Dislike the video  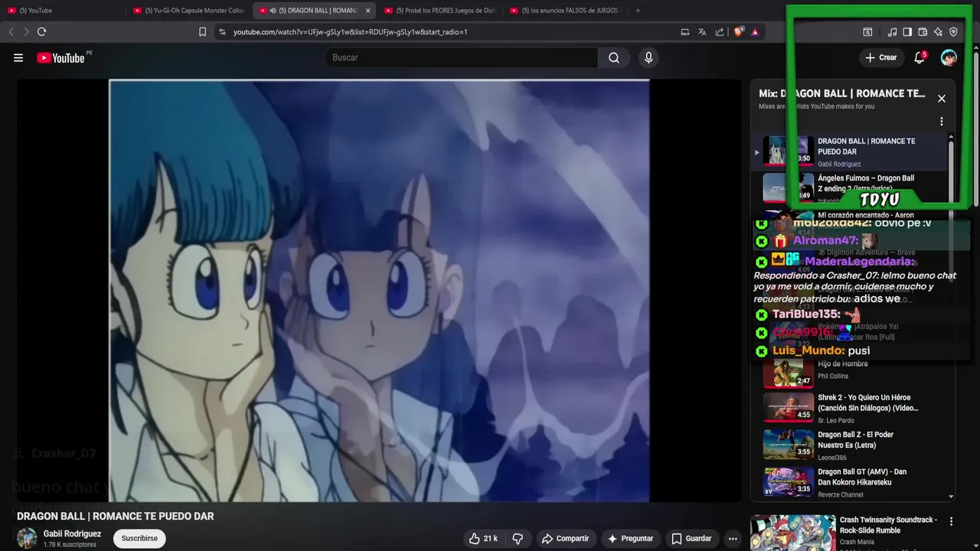click(x=518, y=539)
